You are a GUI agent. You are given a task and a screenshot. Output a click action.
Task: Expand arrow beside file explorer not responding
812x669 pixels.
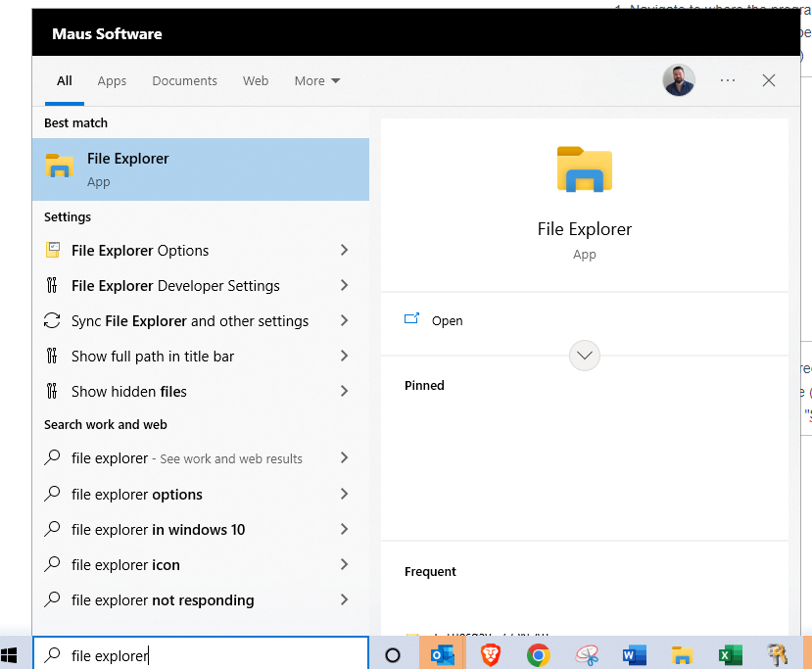tap(345, 599)
